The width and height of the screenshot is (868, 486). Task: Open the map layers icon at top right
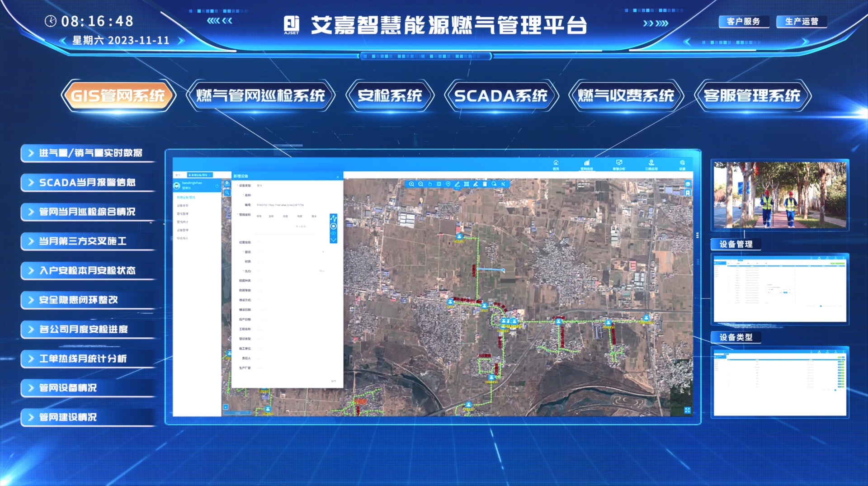click(688, 184)
